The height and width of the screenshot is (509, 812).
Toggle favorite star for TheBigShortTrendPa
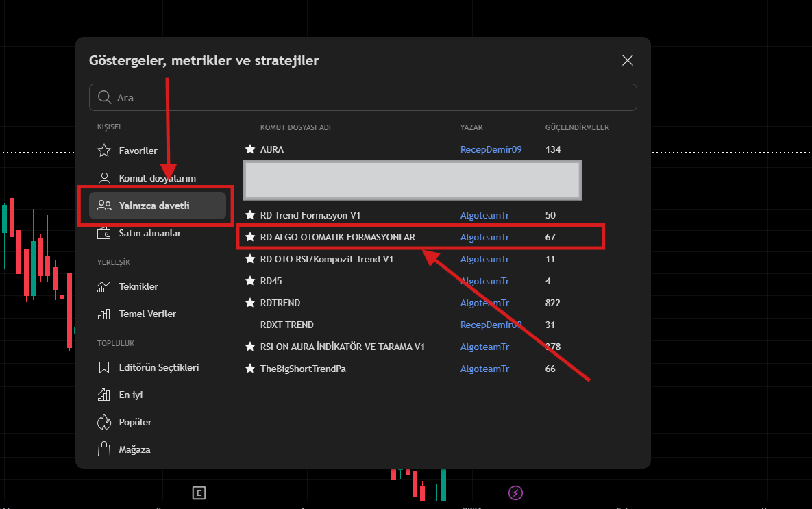click(250, 368)
